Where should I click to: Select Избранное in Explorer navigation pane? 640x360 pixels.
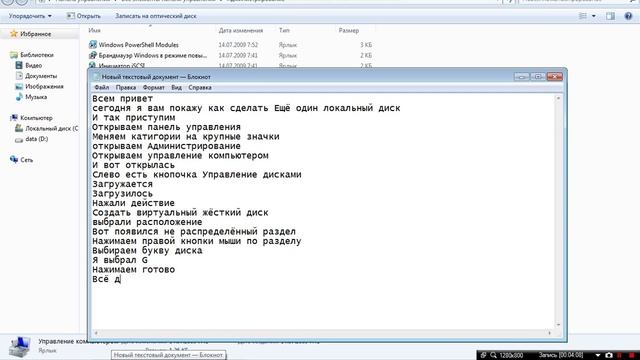pos(36,34)
